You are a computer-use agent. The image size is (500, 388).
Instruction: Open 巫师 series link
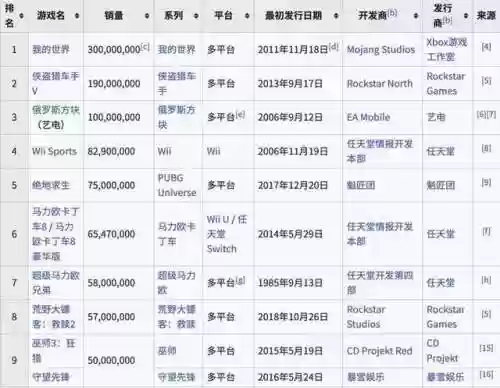[x=167, y=351]
